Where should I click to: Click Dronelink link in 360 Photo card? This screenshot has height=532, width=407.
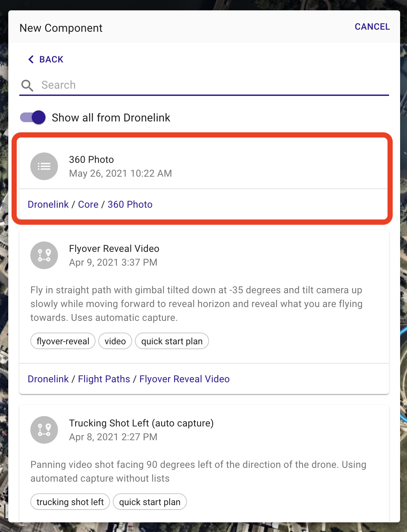[x=48, y=204]
